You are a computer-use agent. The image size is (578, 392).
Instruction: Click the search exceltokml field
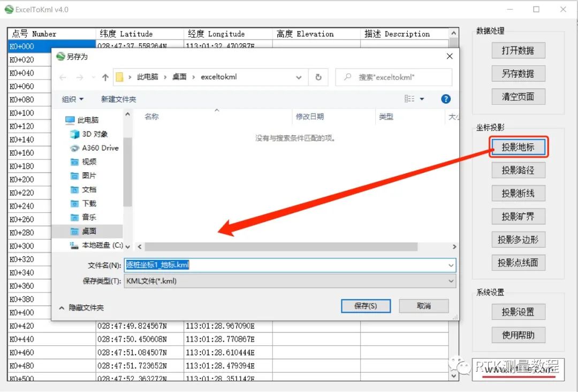(x=394, y=78)
